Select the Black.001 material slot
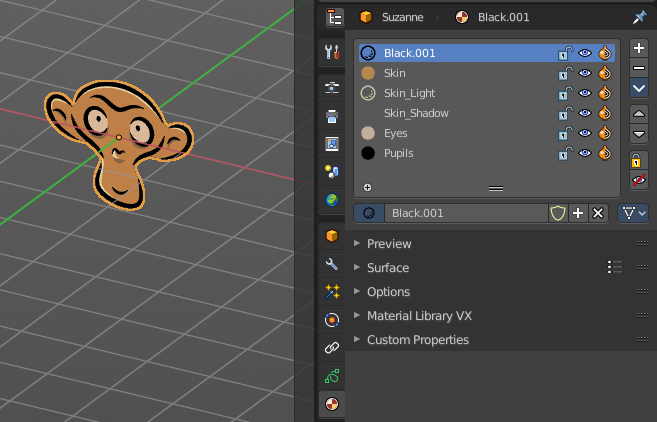Viewport: 657px width, 422px height. pyautogui.click(x=486, y=53)
